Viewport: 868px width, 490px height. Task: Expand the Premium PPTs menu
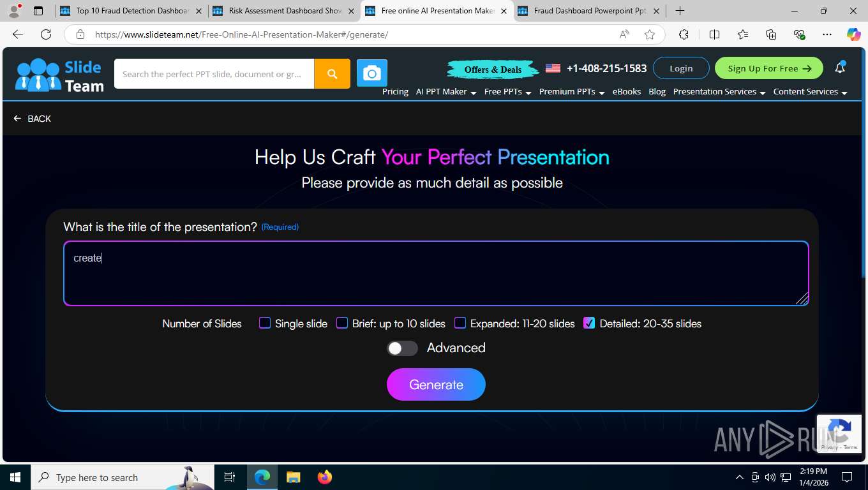[572, 92]
